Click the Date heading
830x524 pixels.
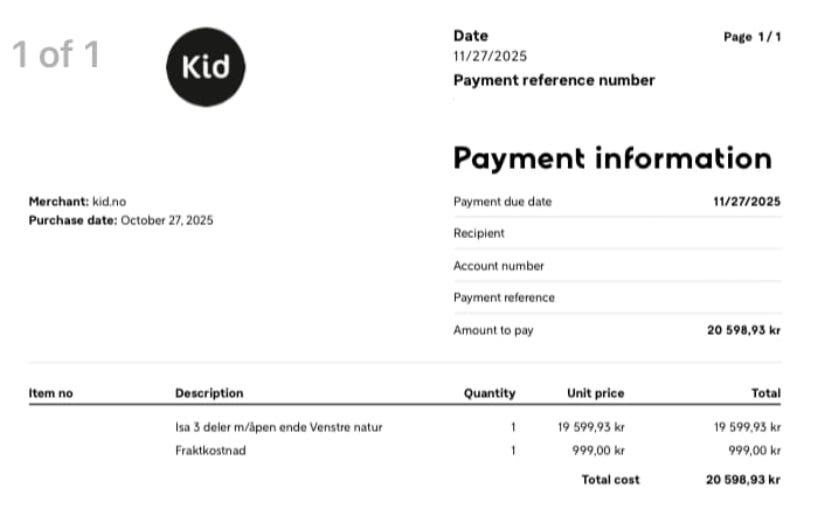(x=471, y=36)
